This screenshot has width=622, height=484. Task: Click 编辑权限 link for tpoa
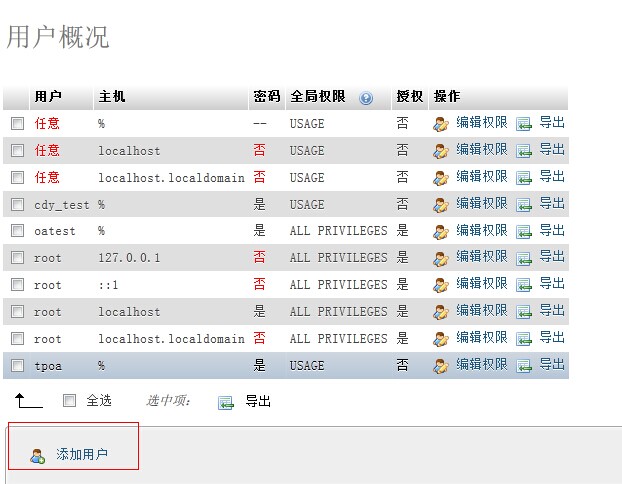[482, 364]
